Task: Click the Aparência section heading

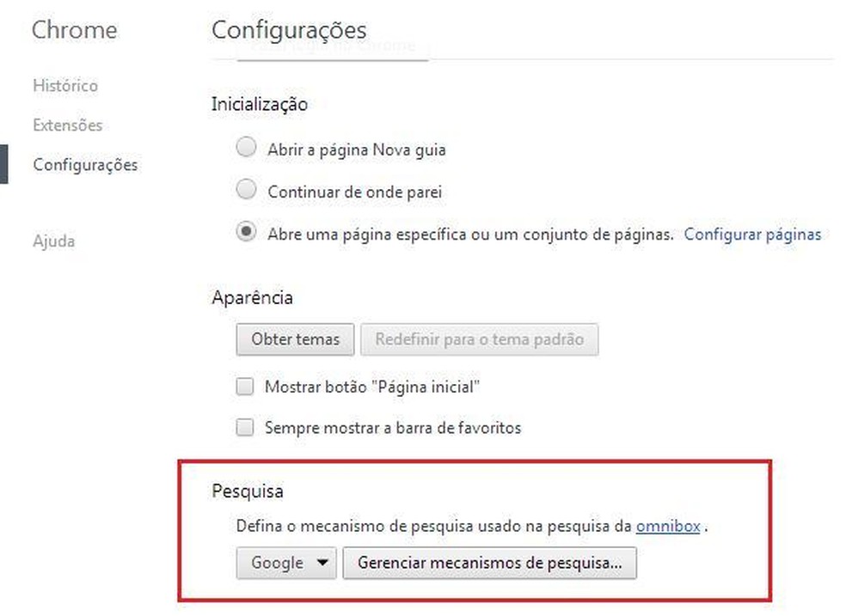Action: [x=252, y=298]
